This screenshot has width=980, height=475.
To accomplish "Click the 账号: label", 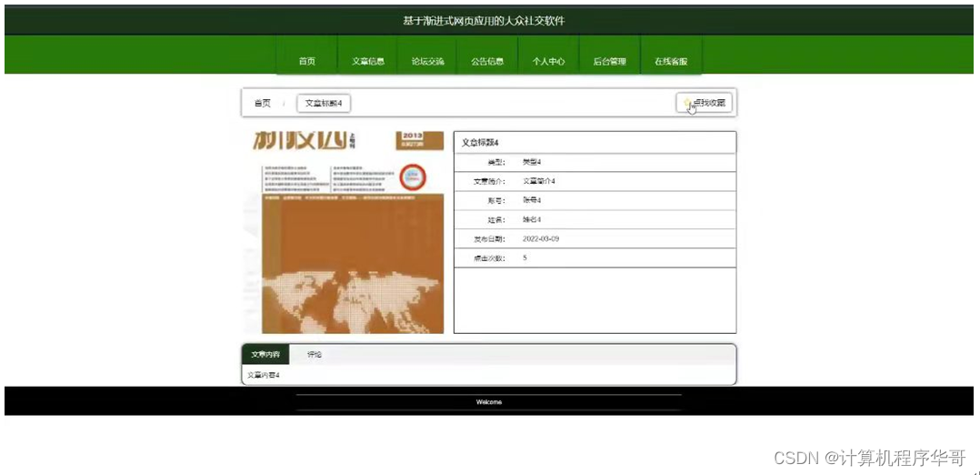I will [x=497, y=200].
